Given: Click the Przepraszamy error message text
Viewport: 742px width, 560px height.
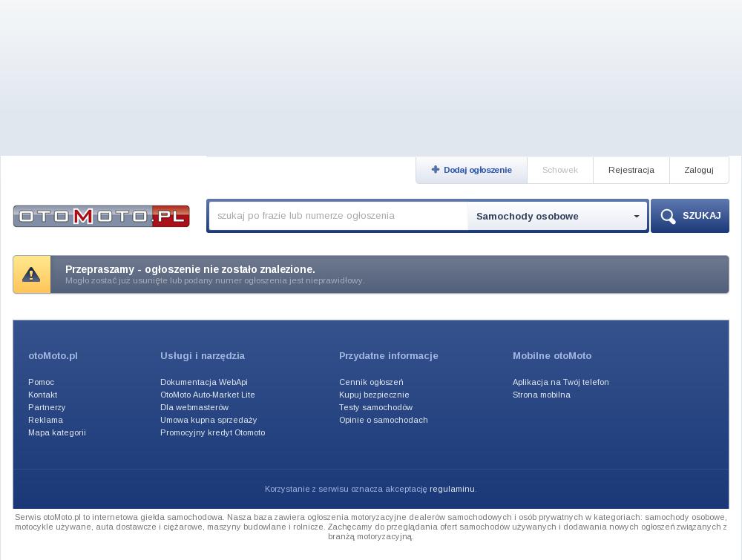Looking at the screenshot, I should pos(190,269).
